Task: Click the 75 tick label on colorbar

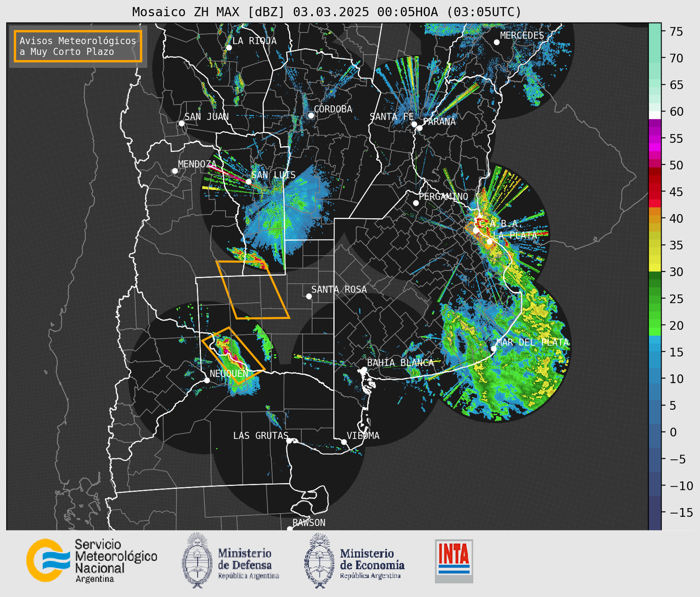Action: coord(676,32)
